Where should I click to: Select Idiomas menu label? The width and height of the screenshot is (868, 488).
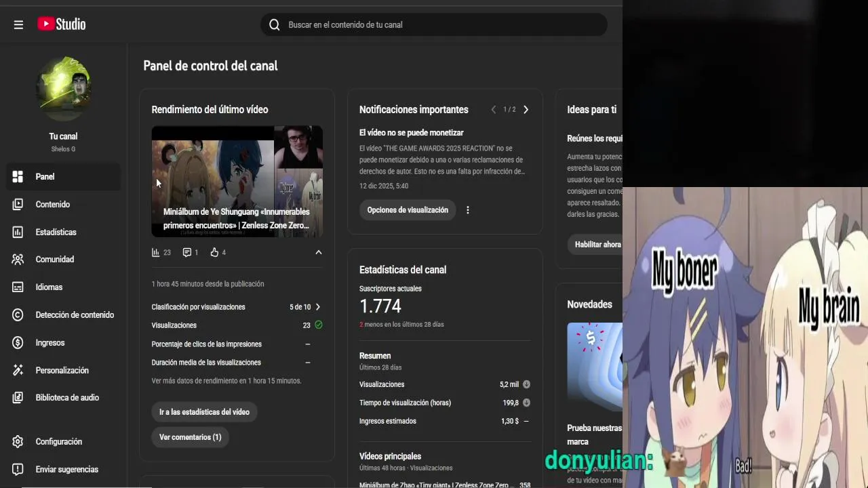[49, 287]
